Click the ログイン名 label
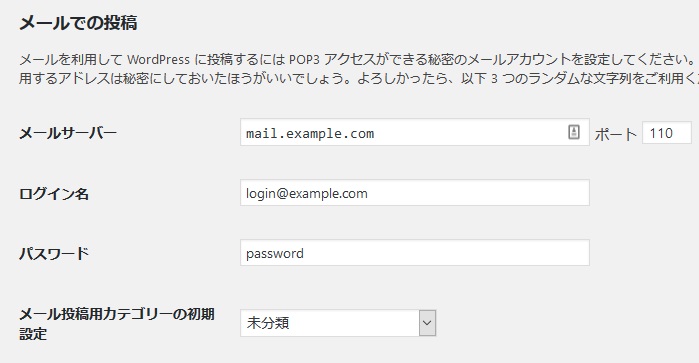 coord(54,194)
